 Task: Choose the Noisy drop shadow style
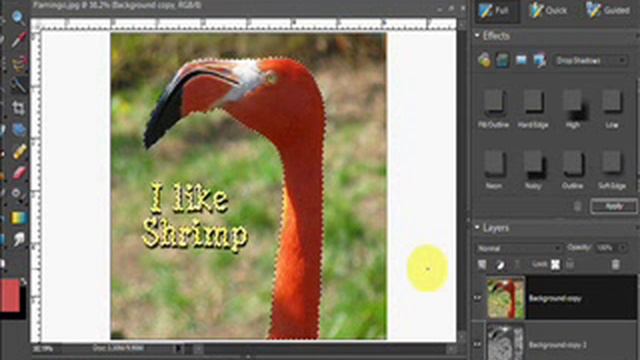(x=533, y=170)
